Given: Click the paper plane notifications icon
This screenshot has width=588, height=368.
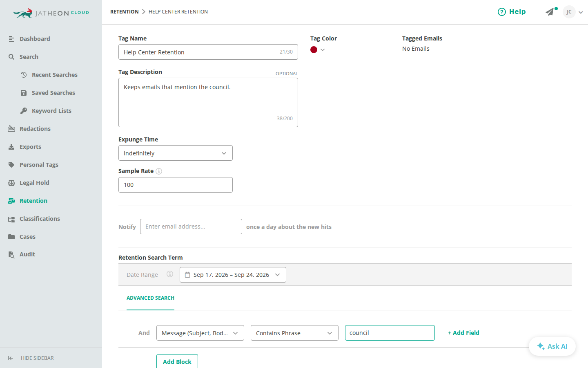Looking at the screenshot, I should pyautogui.click(x=550, y=12).
